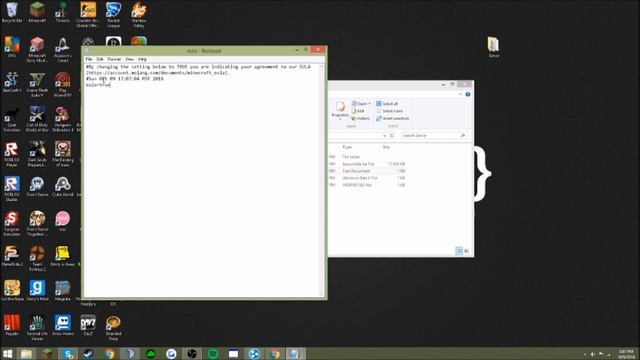Select the PROPERTIES File row in Explorer
The height and width of the screenshot is (360, 640).
[x=367, y=185]
